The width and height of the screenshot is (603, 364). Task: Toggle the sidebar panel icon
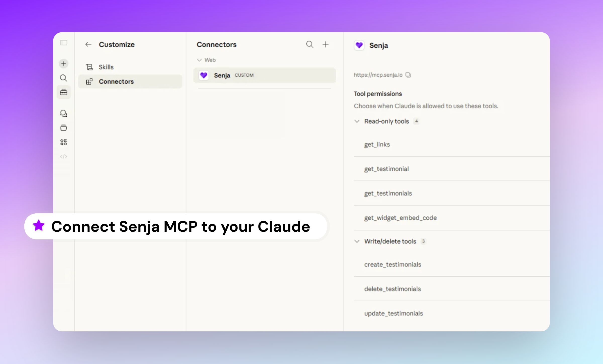[64, 43]
